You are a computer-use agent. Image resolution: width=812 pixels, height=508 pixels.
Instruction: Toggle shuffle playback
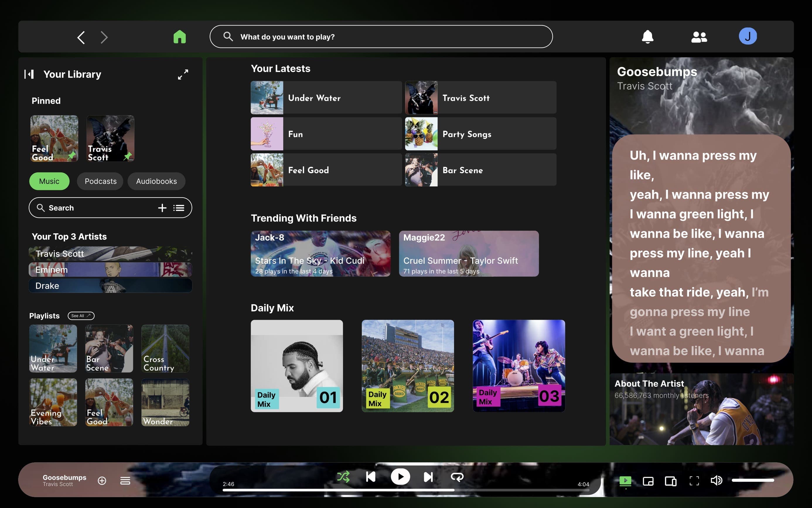coord(344,476)
